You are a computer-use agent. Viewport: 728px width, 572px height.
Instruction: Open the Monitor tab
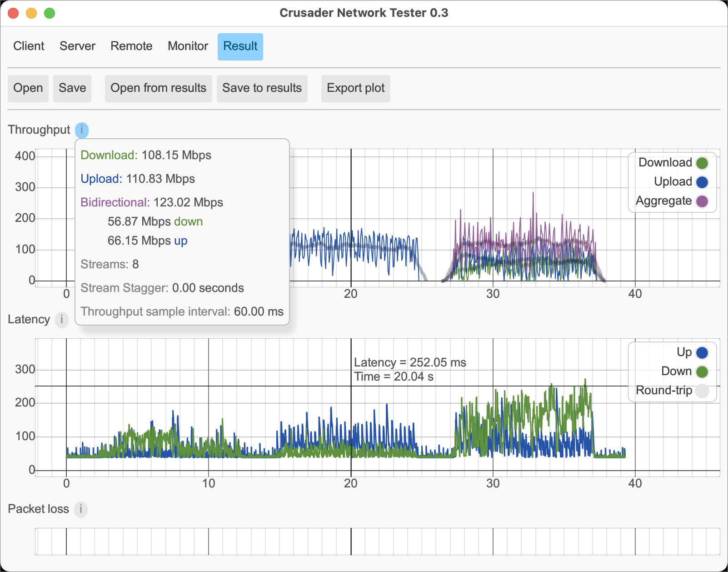188,46
